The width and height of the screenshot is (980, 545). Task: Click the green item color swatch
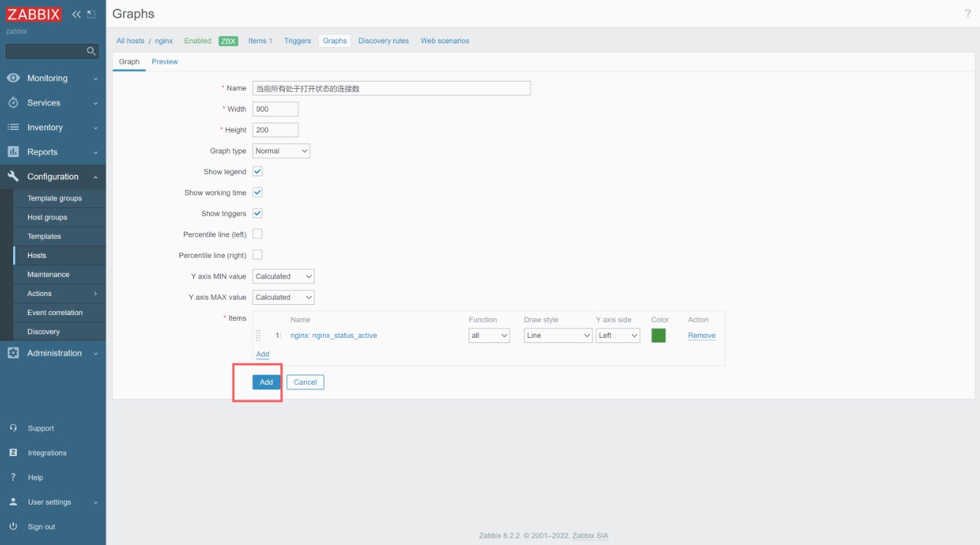coord(658,335)
